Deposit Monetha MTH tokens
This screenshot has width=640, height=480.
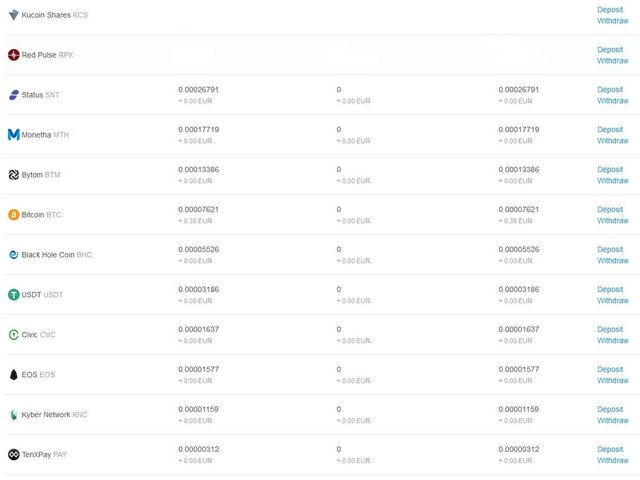610,130
